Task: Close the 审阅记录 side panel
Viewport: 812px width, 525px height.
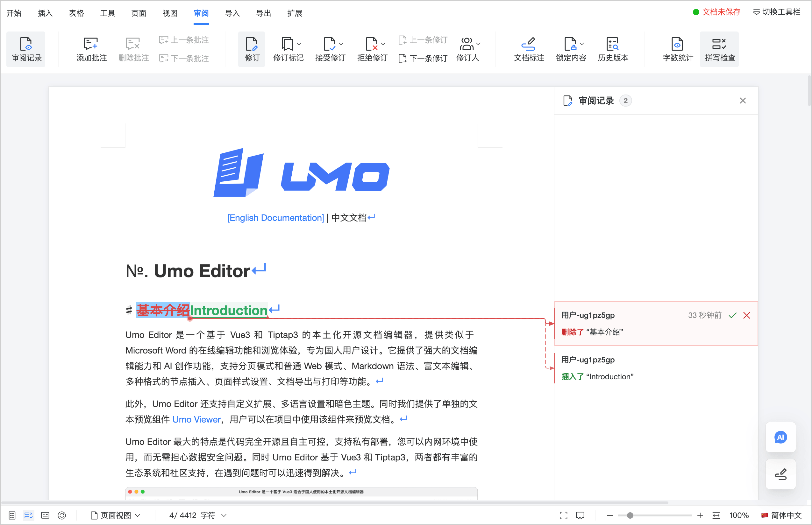Action: click(x=743, y=101)
